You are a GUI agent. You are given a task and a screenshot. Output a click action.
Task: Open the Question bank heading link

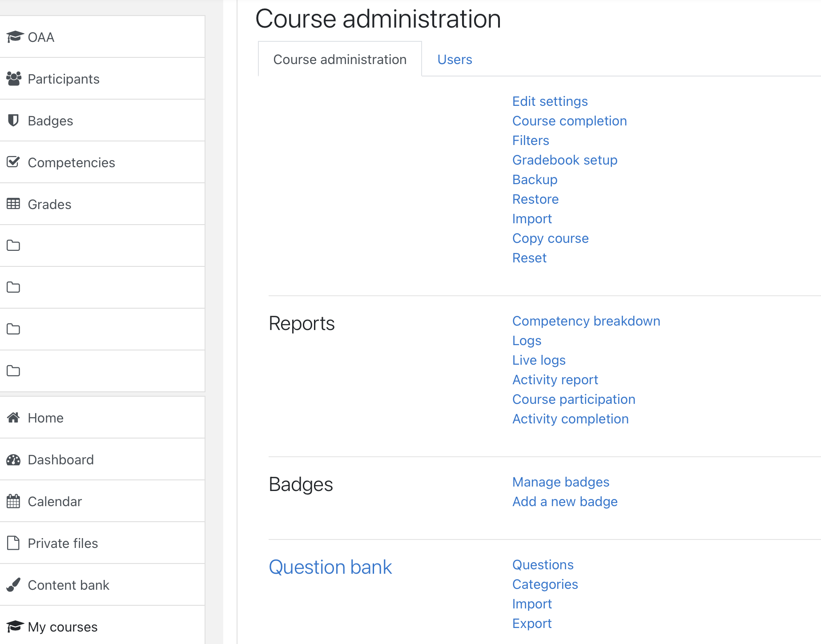[x=330, y=567]
